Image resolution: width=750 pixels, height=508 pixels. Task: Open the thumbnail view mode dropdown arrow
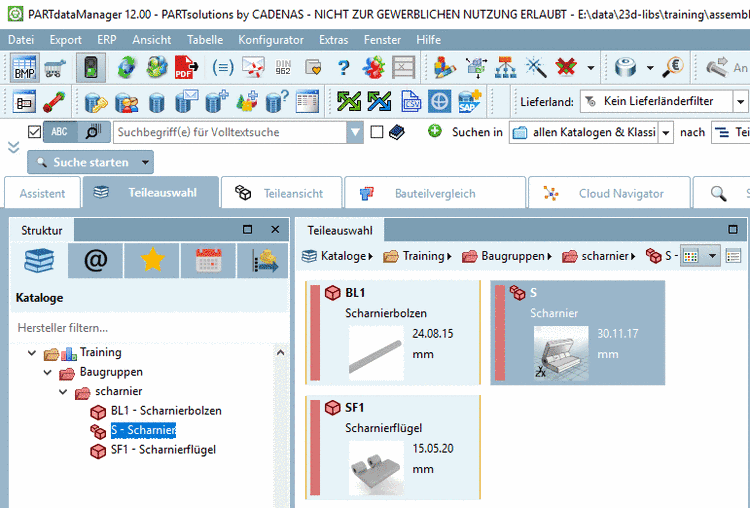point(712,256)
